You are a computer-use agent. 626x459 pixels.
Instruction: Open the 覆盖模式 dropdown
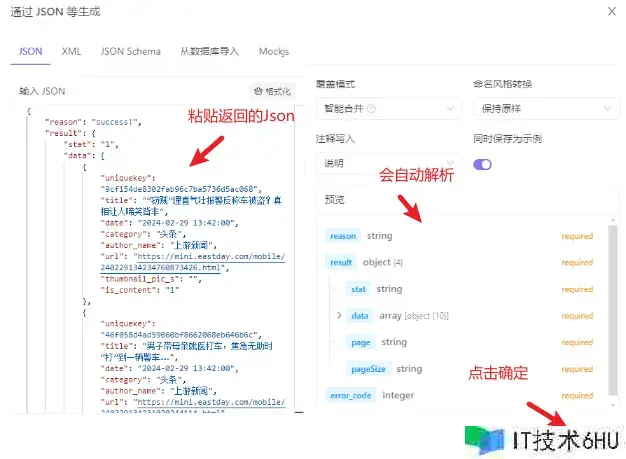pos(386,108)
